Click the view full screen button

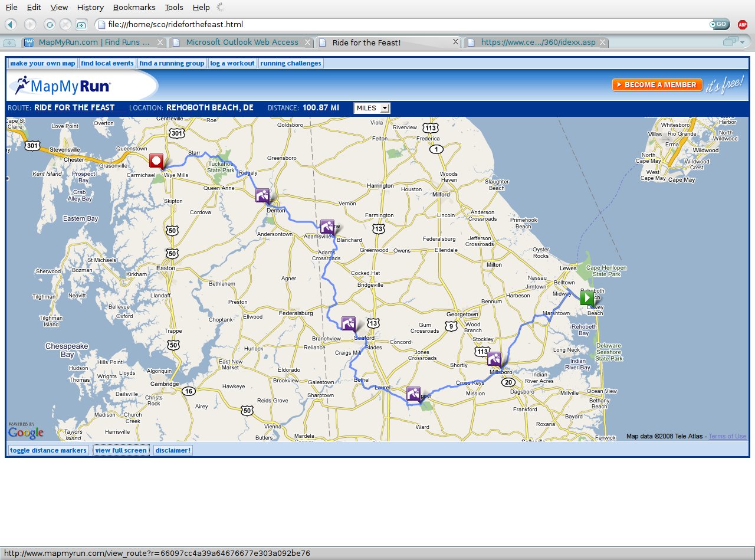tap(121, 450)
